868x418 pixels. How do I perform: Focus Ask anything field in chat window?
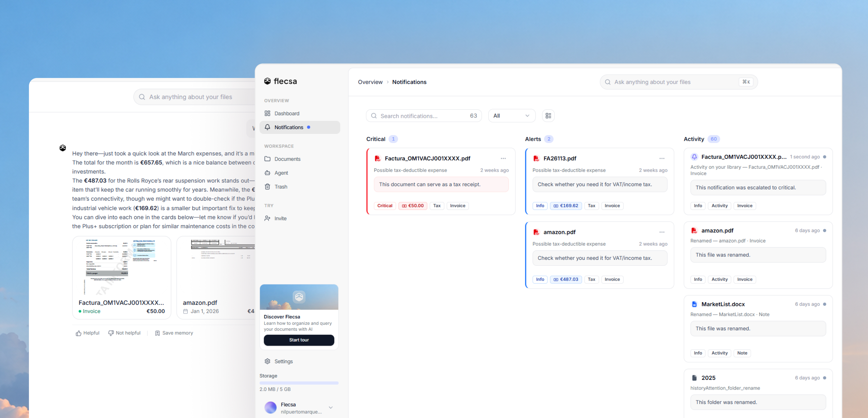click(194, 97)
